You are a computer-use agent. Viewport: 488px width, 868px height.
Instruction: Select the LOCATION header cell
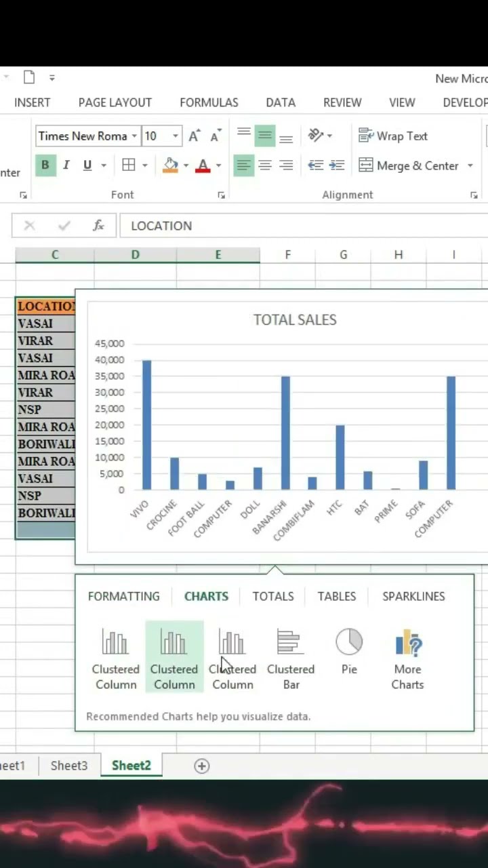coord(45,307)
